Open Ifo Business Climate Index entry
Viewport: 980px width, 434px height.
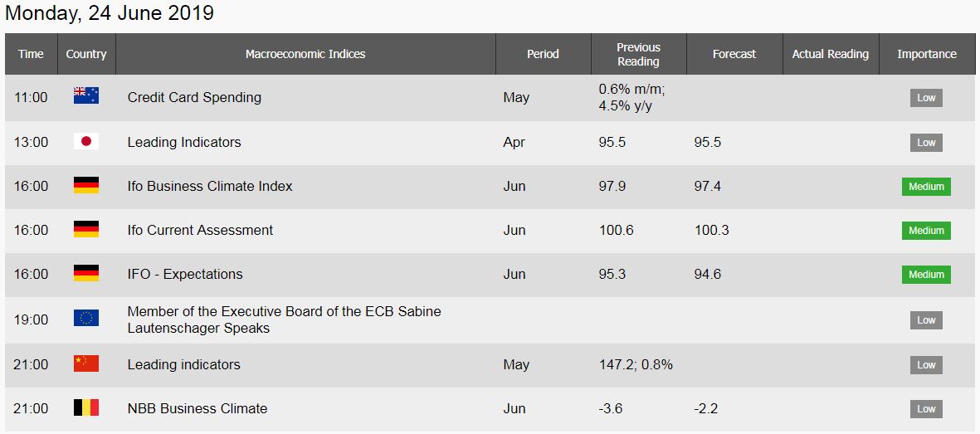(x=210, y=186)
